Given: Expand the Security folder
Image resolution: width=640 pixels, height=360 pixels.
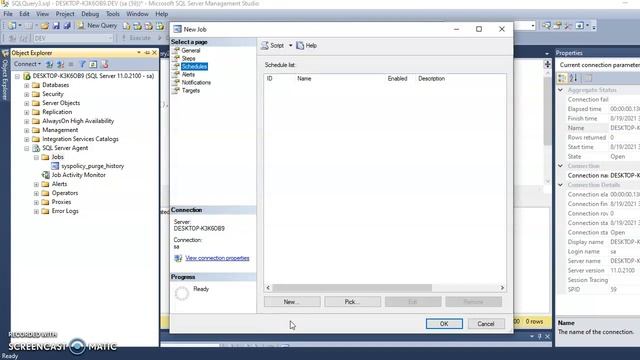Looking at the screenshot, I should tap(27, 94).
